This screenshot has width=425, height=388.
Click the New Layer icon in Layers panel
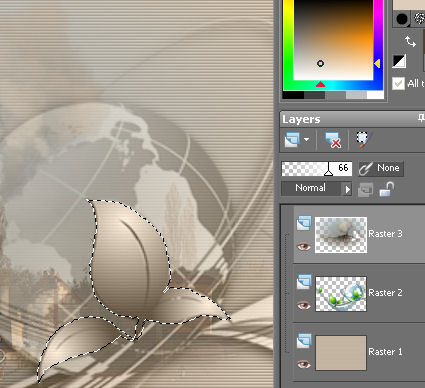click(x=292, y=140)
